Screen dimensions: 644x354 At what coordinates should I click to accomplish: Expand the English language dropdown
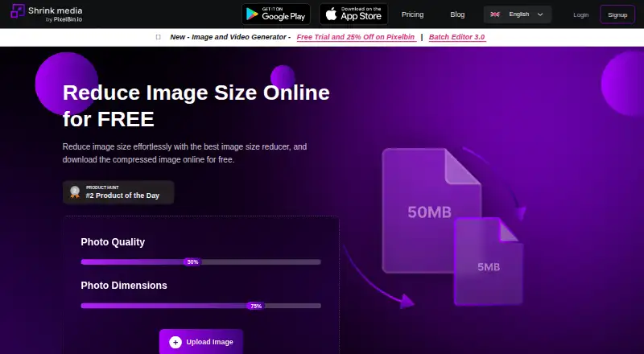click(517, 14)
